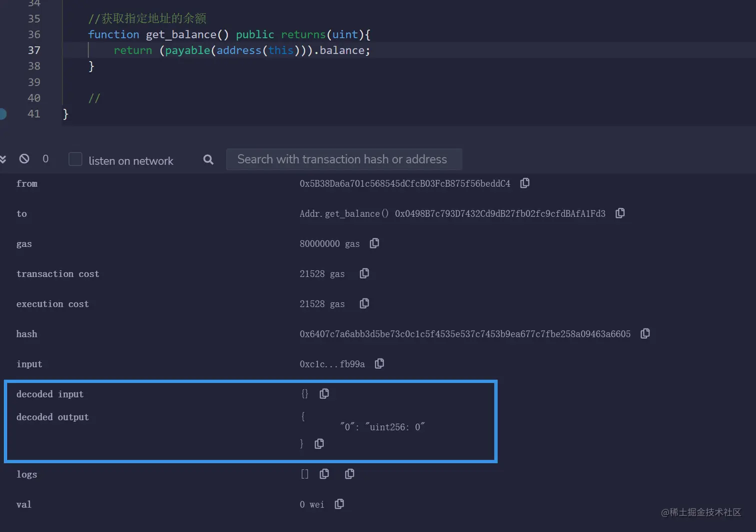Copy the logs with first copy icon
This screenshot has width=756, height=532.
point(324,473)
